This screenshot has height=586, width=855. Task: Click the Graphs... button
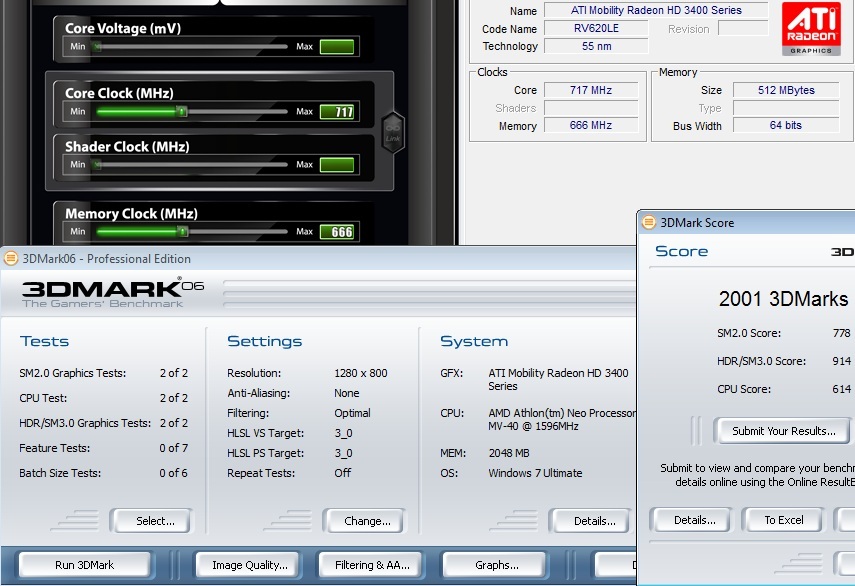pos(495,565)
